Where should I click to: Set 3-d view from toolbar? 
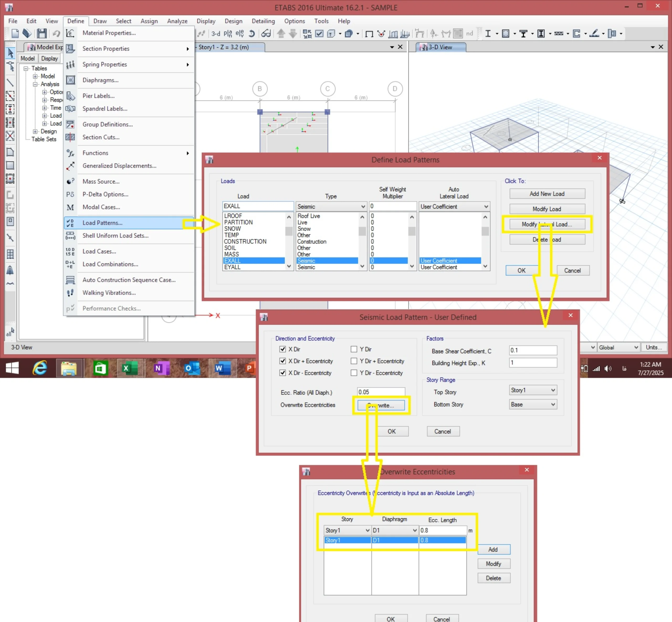(x=215, y=34)
